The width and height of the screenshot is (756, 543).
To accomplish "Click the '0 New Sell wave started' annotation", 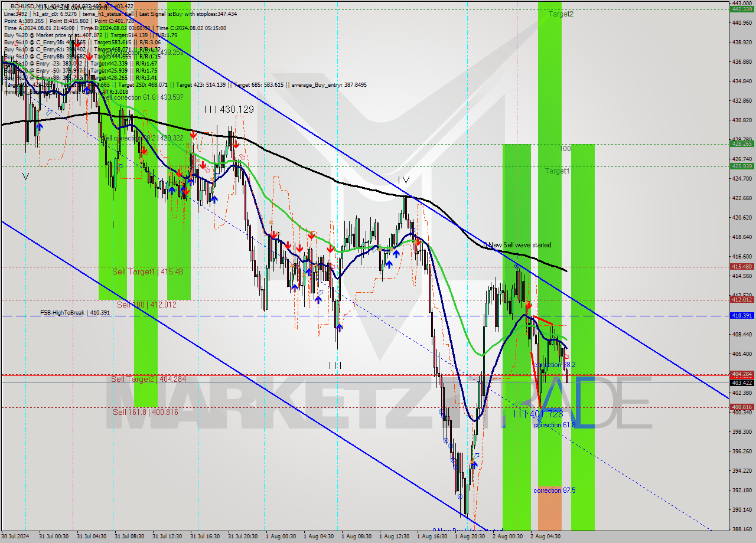I will [517, 245].
